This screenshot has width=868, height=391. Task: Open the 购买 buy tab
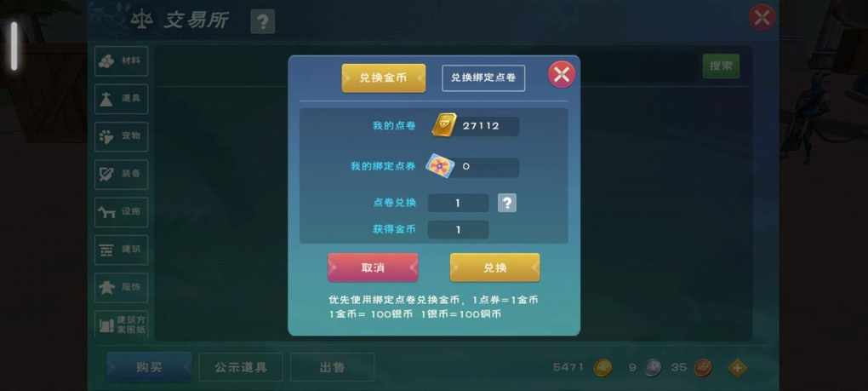149,366
